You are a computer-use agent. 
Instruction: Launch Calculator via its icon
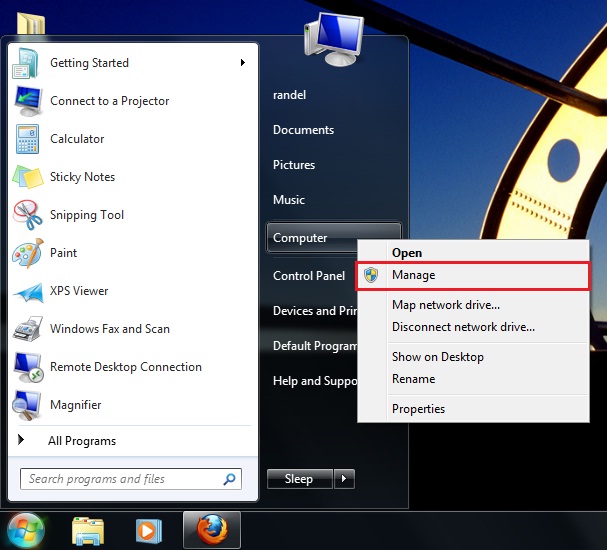[x=27, y=139]
